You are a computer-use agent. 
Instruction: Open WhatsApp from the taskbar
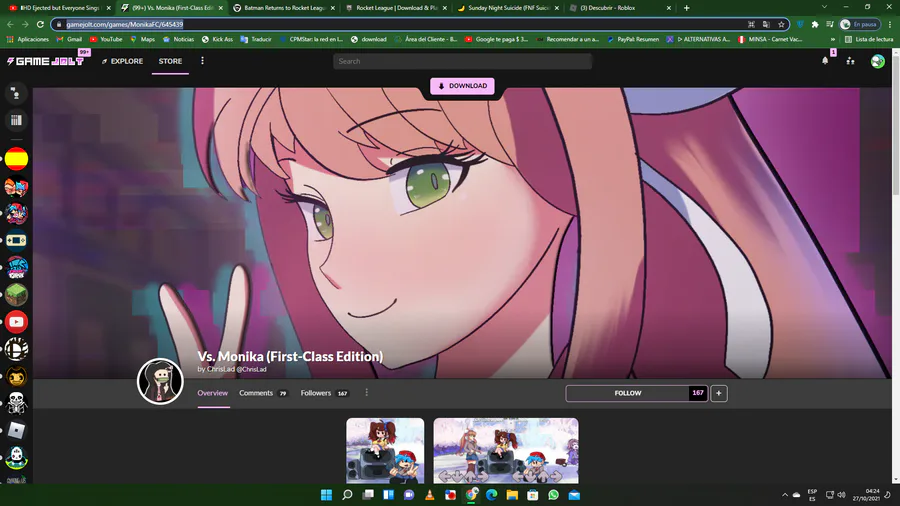[553, 495]
